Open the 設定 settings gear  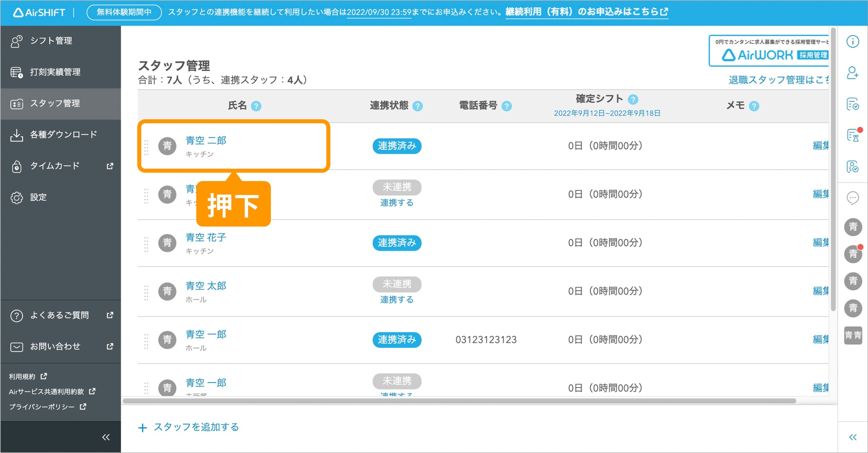pyautogui.click(x=38, y=197)
